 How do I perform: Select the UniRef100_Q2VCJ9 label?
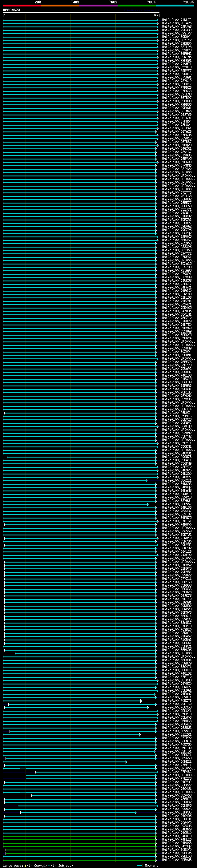click(177, 81)
